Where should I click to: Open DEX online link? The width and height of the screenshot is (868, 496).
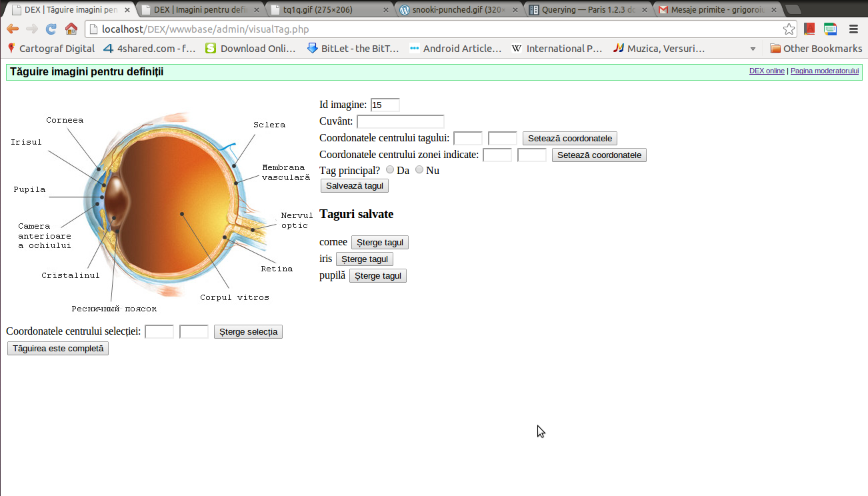pyautogui.click(x=767, y=71)
